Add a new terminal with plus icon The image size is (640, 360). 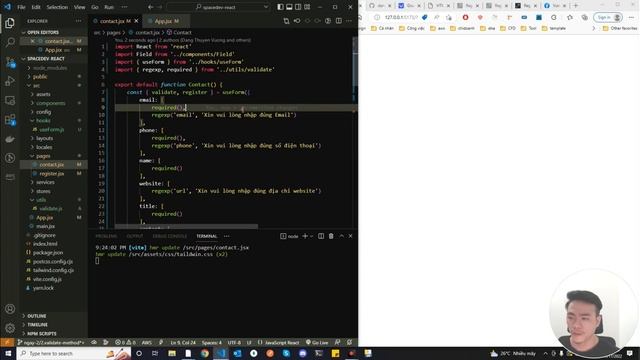pos(304,236)
